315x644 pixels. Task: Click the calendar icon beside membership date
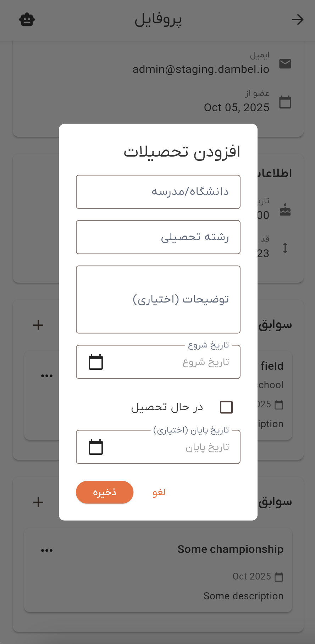[x=285, y=102]
